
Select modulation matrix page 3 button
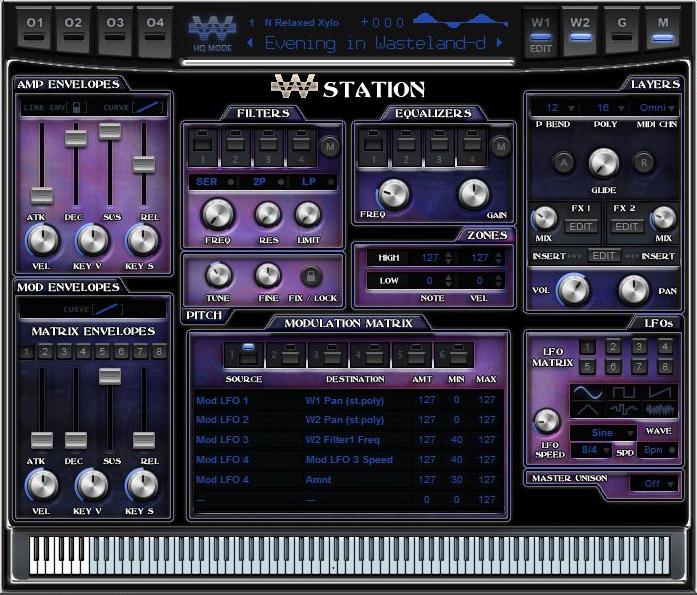[328, 354]
